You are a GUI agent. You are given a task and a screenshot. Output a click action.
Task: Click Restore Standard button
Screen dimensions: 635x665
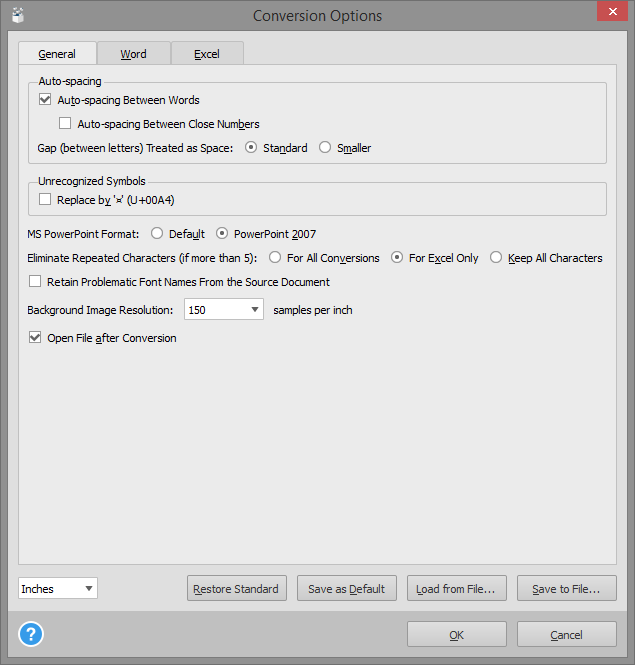click(x=237, y=588)
